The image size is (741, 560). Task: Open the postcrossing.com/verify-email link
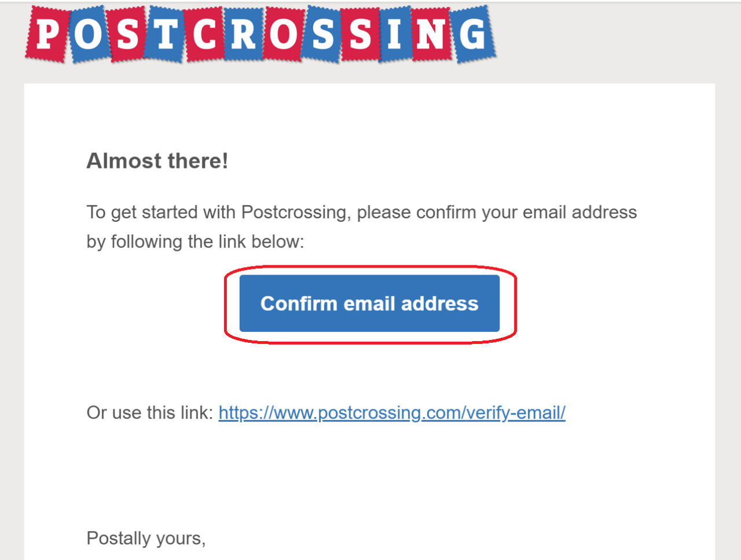(391, 413)
